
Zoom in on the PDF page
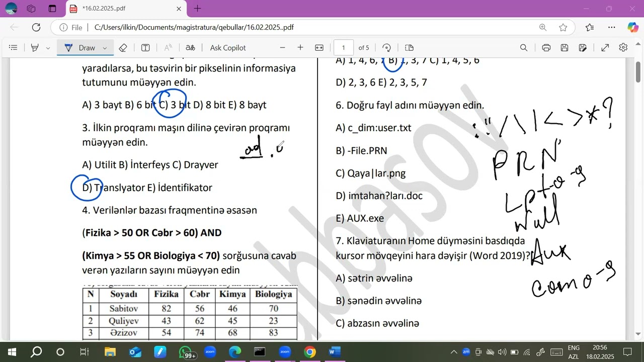[300, 48]
